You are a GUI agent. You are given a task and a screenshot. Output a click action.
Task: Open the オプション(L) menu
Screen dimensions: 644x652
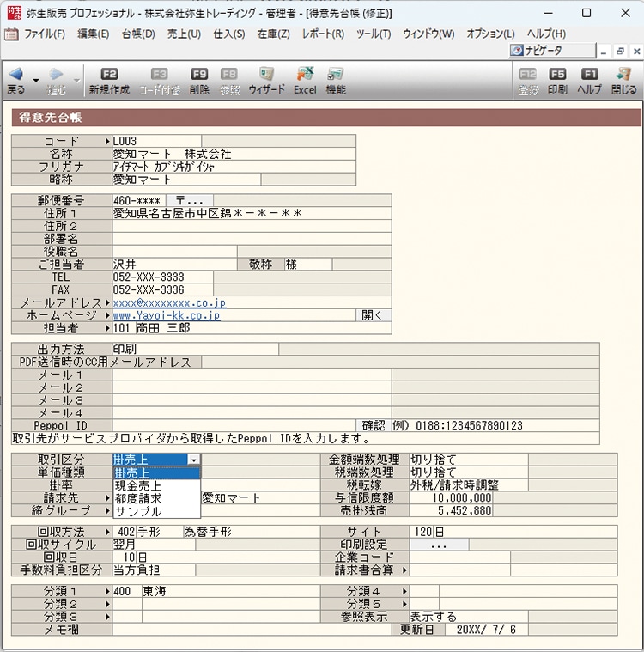pyautogui.click(x=490, y=34)
